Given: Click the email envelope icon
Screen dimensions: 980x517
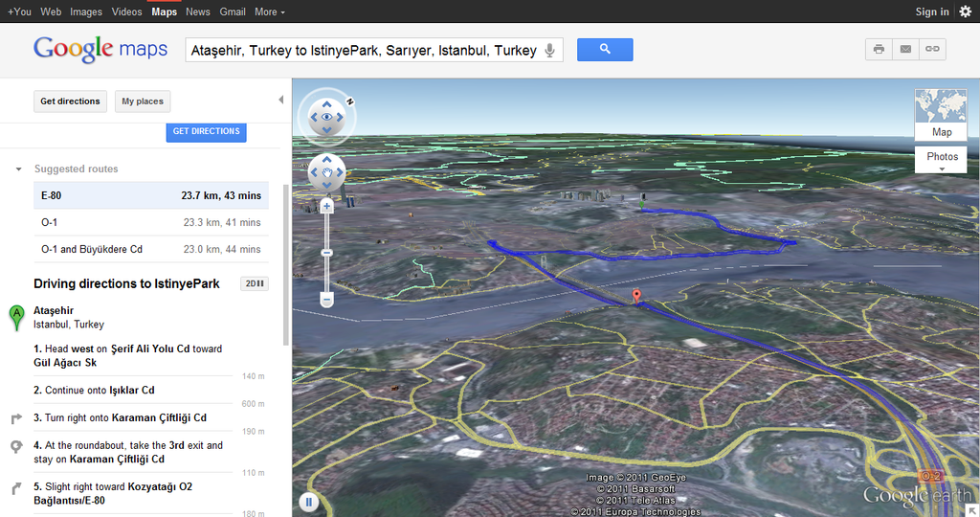Looking at the screenshot, I should pos(905,49).
